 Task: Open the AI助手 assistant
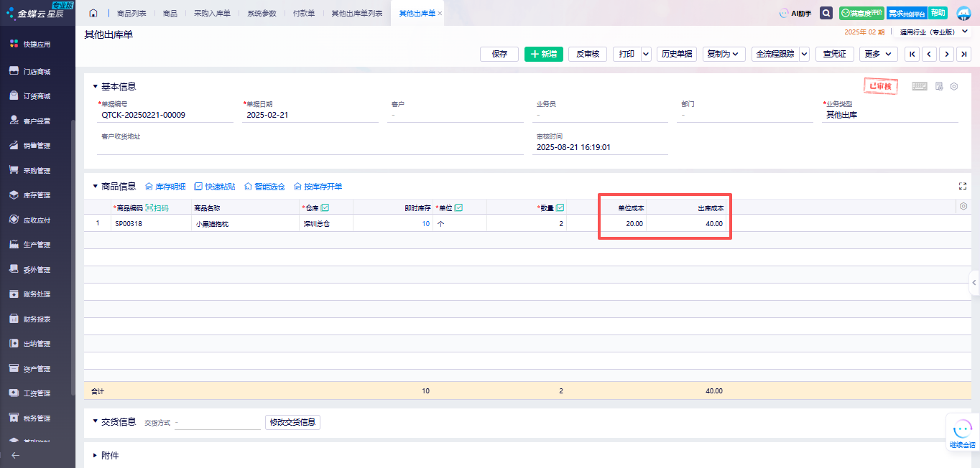795,14
